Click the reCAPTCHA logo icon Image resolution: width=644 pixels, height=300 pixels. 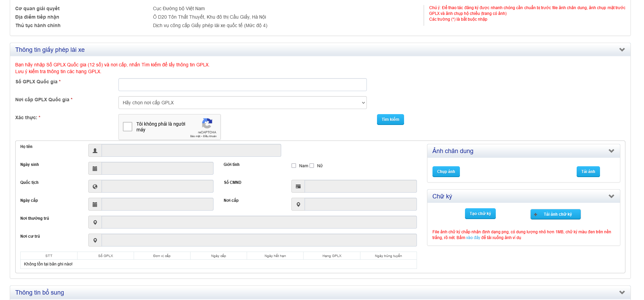pyautogui.click(x=207, y=123)
